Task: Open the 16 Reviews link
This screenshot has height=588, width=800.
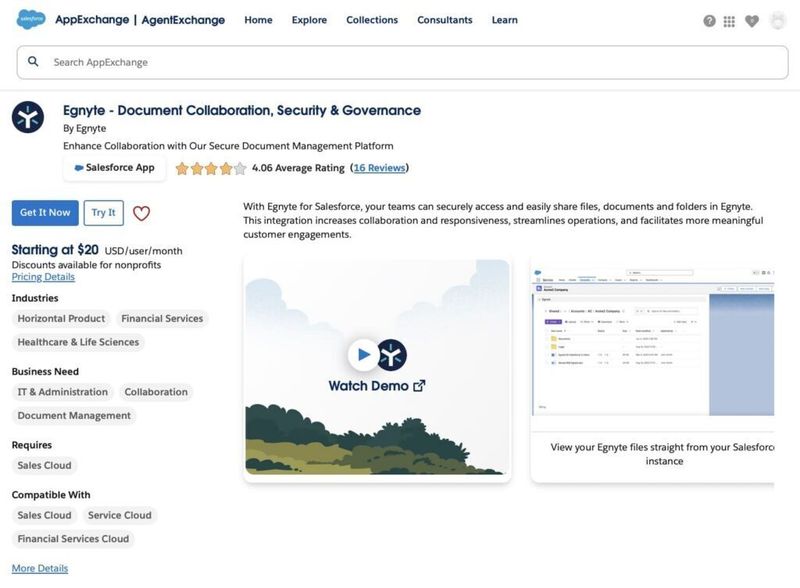Action: [x=379, y=168]
